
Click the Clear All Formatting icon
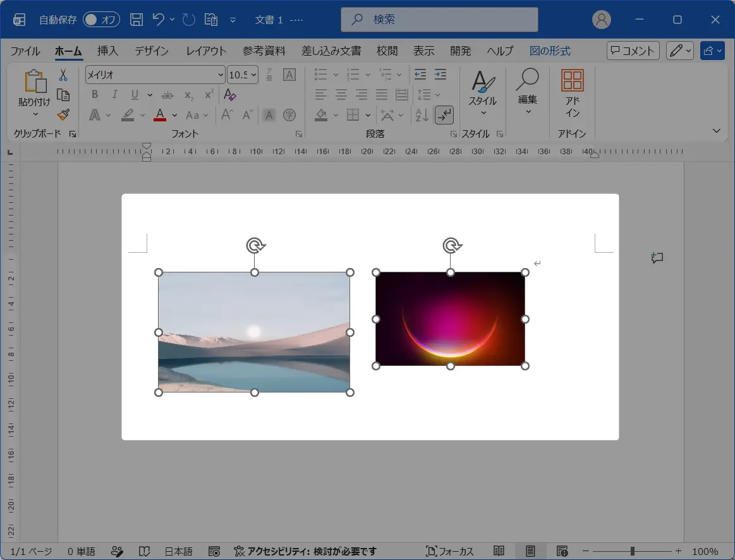[229, 95]
